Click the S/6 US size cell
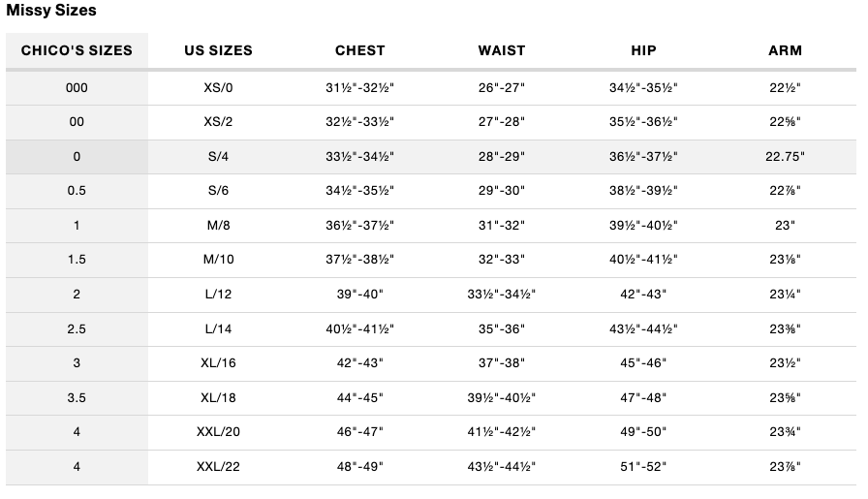Screen dimensions: 868x499 [x=218, y=191]
